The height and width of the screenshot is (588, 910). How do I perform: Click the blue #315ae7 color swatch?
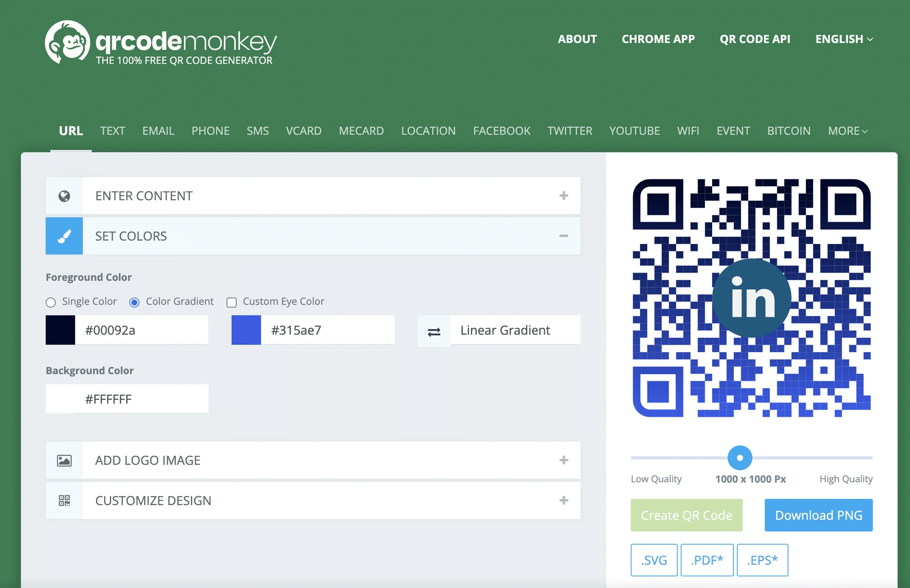[246, 330]
